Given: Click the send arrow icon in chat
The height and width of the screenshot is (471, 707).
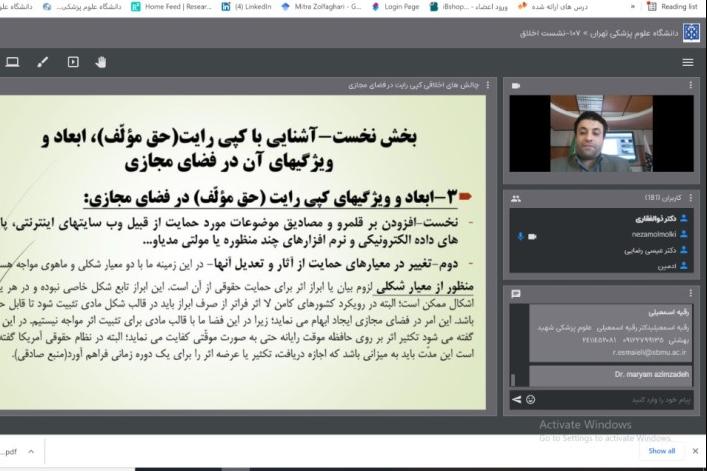Looking at the screenshot, I should click(517, 399).
